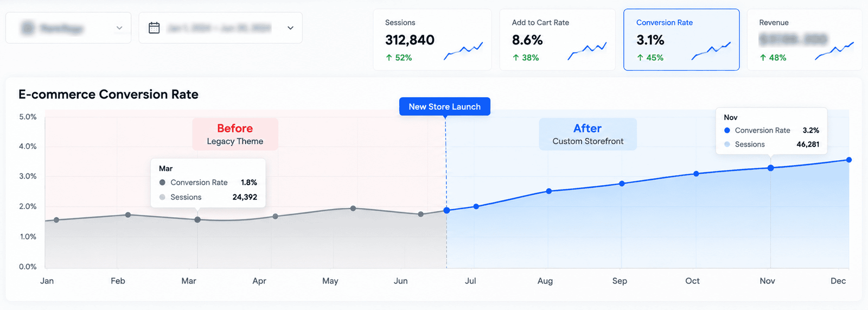Click the light blue Sessions dot in Nov tooltip
This screenshot has height=310, width=868.
[727, 144]
